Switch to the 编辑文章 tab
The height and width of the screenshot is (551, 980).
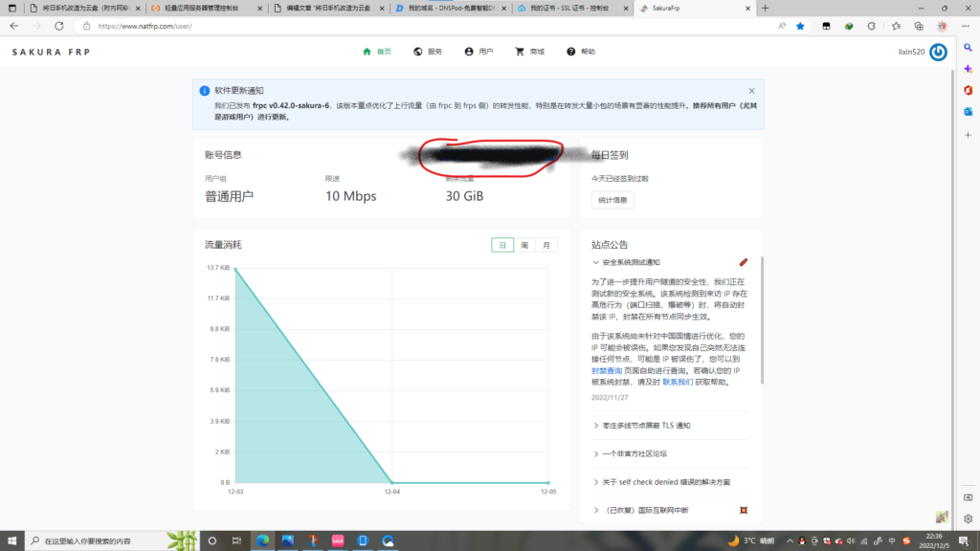(x=328, y=8)
